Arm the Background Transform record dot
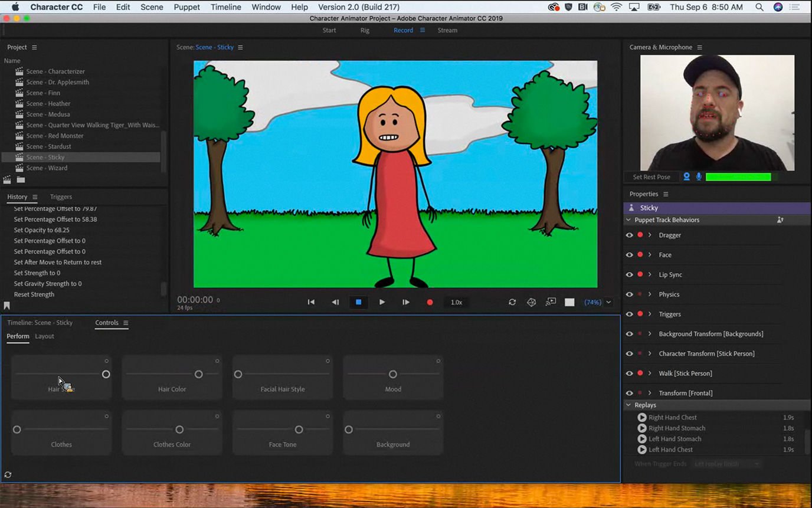Viewport: 812px width, 508px height. pyautogui.click(x=640, y=334)
